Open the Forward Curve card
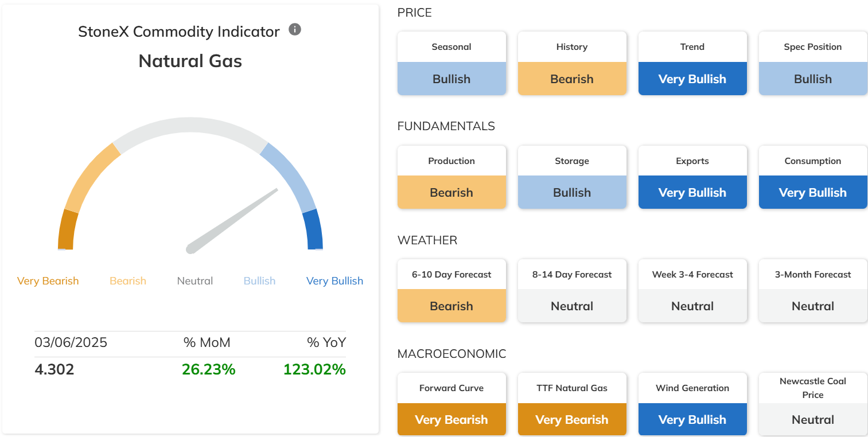Viewport: 868px width, 437px height. (451, 404)
